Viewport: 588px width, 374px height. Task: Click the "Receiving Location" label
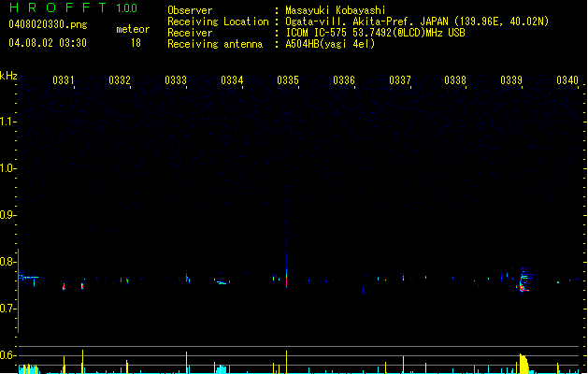(218, 22)
